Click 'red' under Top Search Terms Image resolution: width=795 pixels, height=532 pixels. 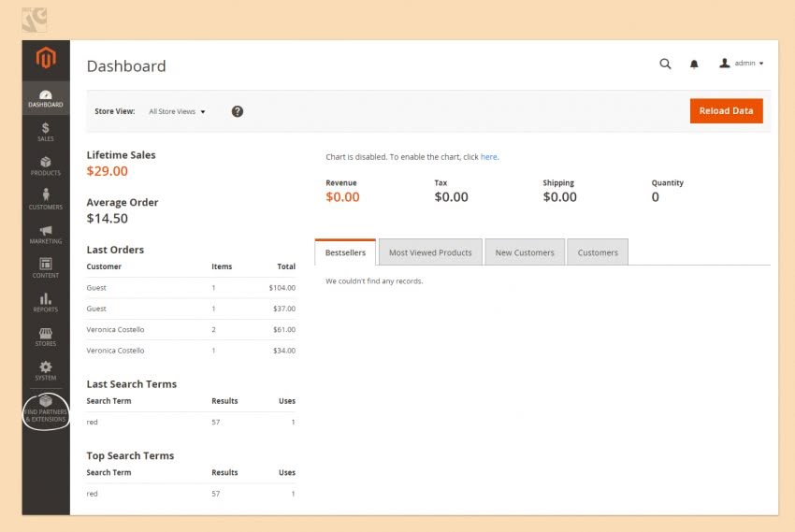[92, 494]
